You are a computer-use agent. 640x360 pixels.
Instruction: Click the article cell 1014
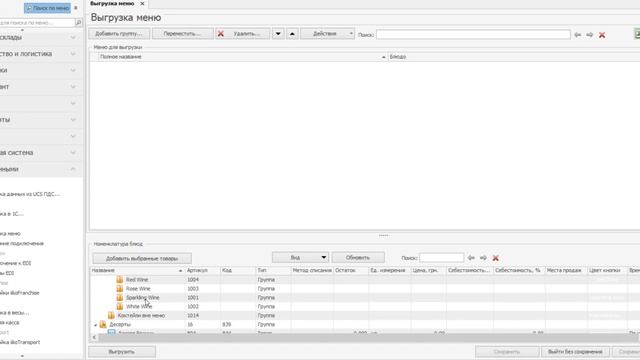(x=193, y=316)
